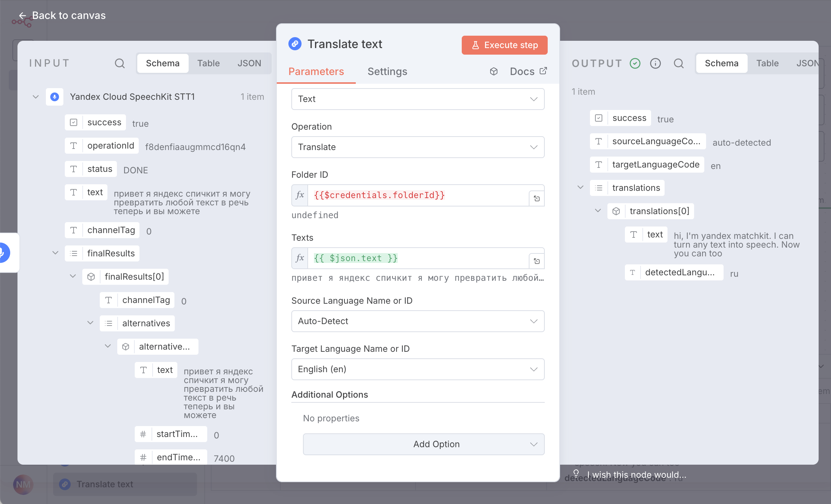Collapse the finalResults tree item
The height and width of the screenshot is (504, 831).
[55, 253]
